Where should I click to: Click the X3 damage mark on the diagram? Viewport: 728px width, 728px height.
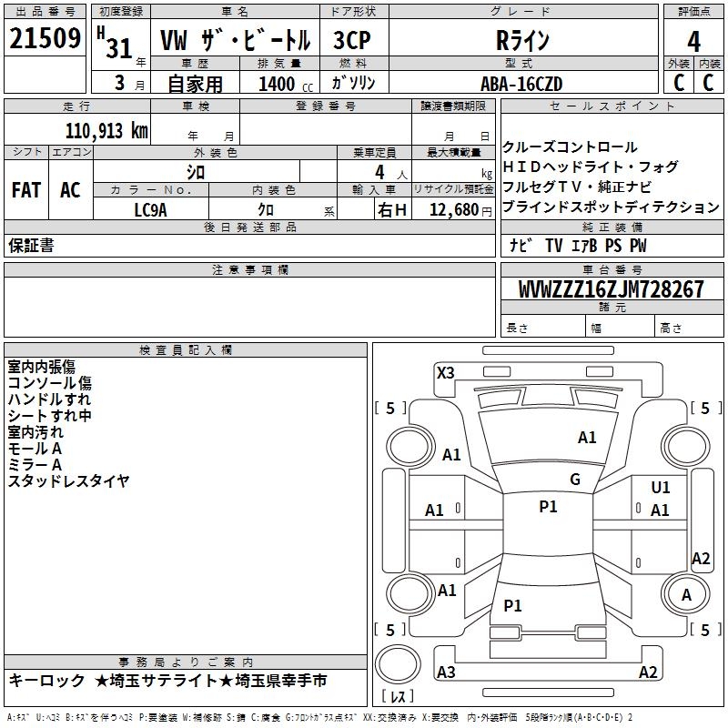point(446,372)
